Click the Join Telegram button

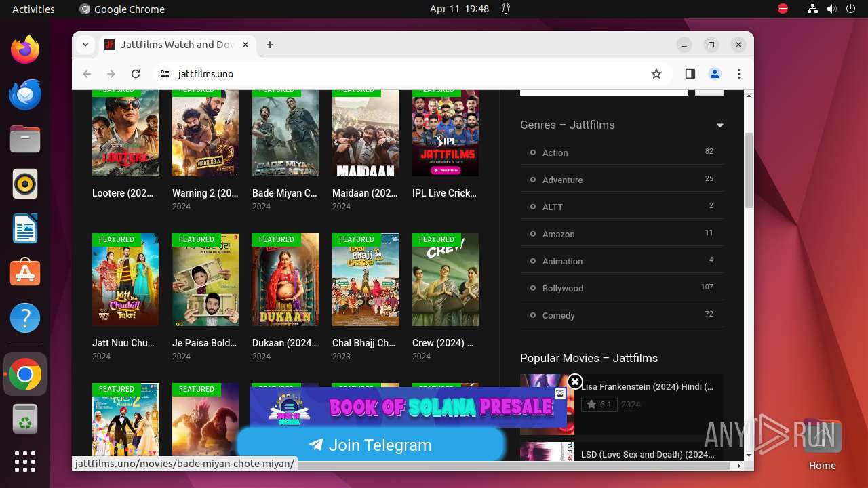(370, 445)
